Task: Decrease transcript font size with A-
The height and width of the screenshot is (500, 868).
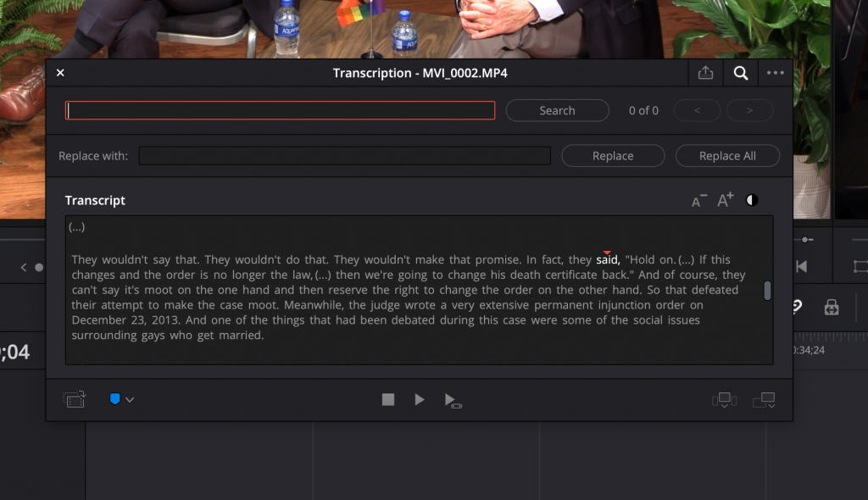Action: coord(699,201)
